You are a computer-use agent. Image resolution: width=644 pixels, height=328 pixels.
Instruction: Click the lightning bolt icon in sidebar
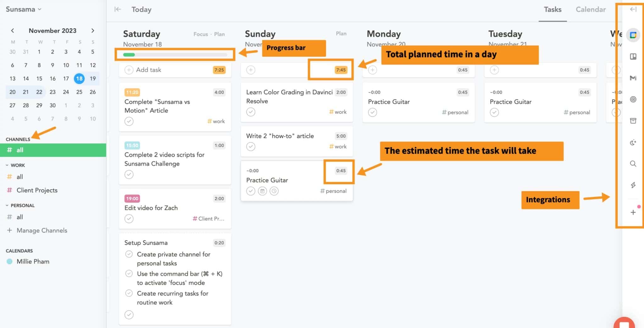633,185
